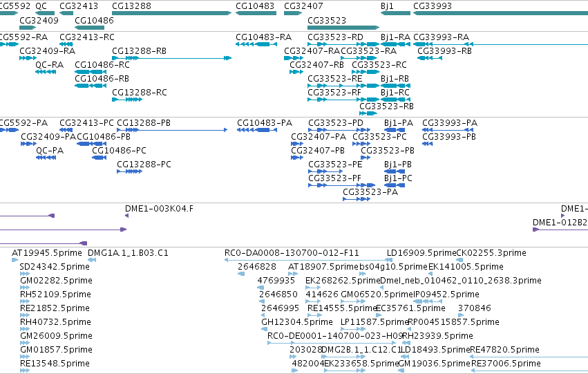588x374 pixels.
Task: Click the QC gene label
Action: 41,6
